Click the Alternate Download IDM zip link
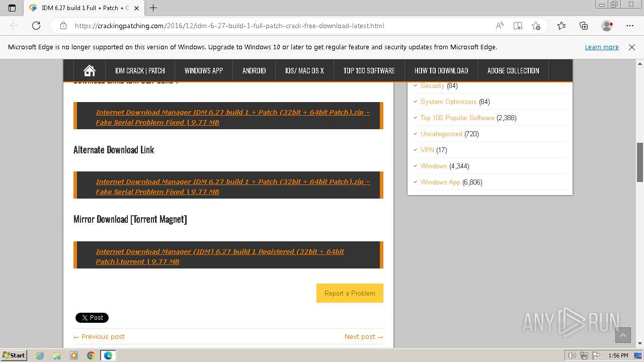The width and height of the screenshot is (644, 362). pos(233,187)
